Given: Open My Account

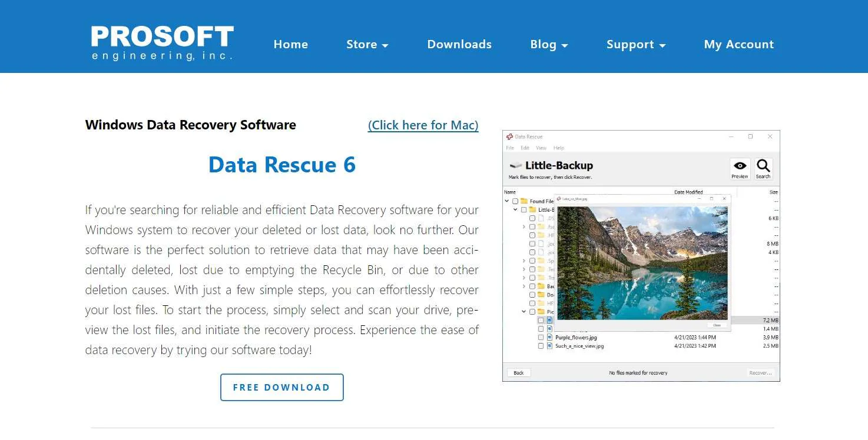Looking at the screenshot, I should click(739, 45).
